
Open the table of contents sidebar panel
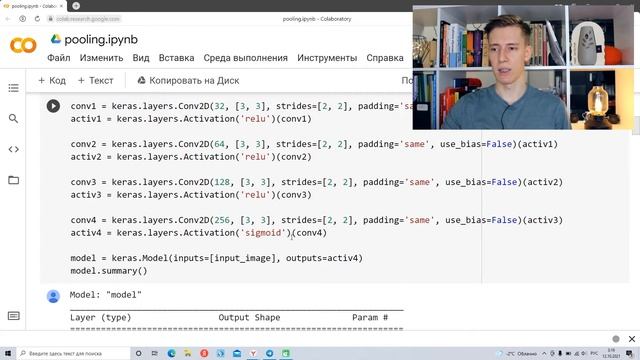coord(13,88)
